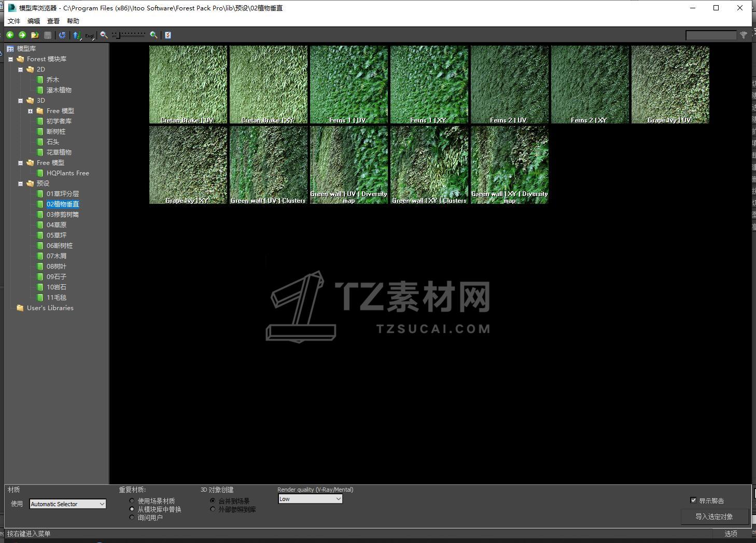Open the folder-with-arrow toolbar icon
This screenshot has height=543, width=756.
(x=35, y=35)
